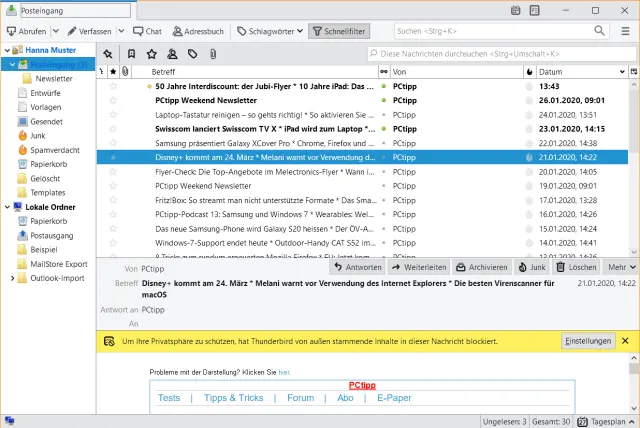Open the Abrufen dropdown arrow

pyautogui.click(x=56, y=31)
